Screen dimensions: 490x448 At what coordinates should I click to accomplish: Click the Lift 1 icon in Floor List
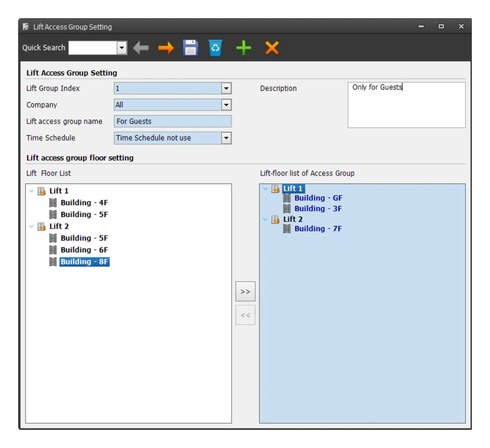[x=42, y=191]
